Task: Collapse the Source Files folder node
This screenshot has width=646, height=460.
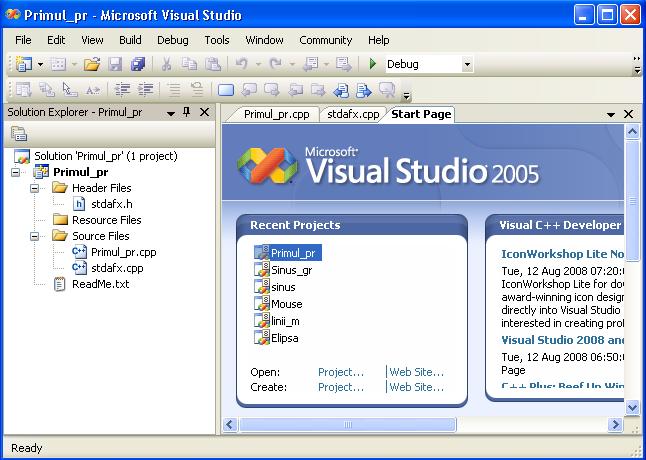Action: click(35, 236)
